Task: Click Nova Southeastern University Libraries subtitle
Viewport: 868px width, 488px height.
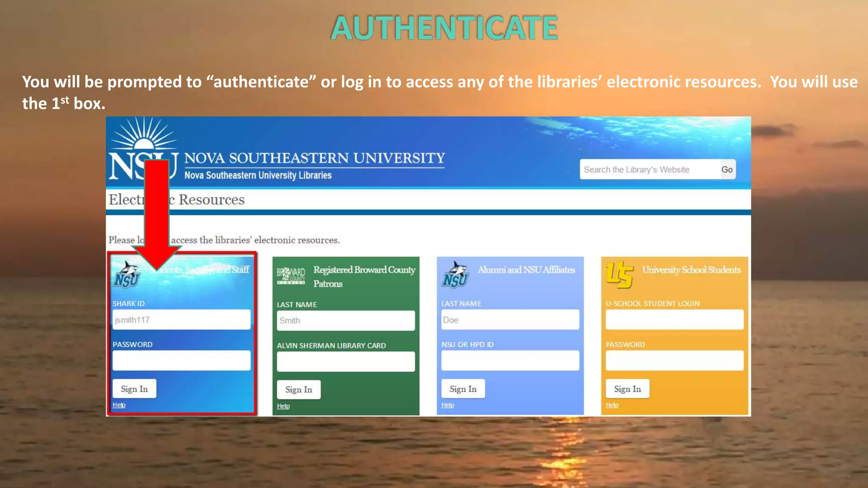Action: (258, 175)
